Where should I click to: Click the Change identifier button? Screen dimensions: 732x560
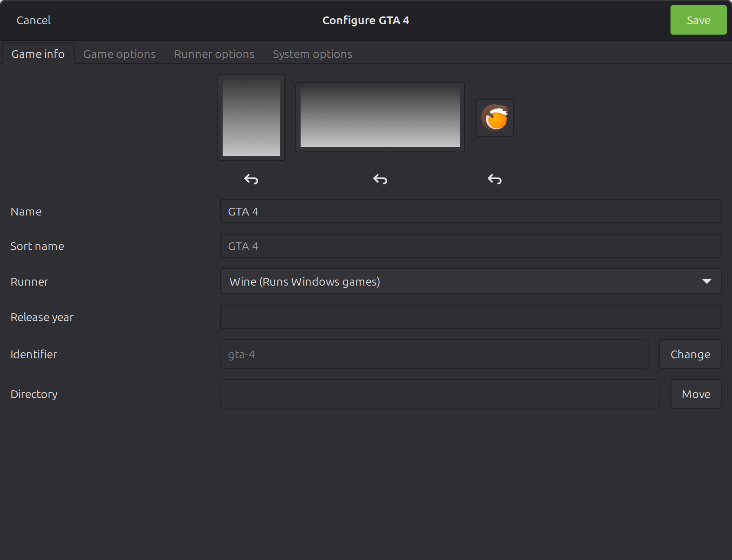(690, 354)
